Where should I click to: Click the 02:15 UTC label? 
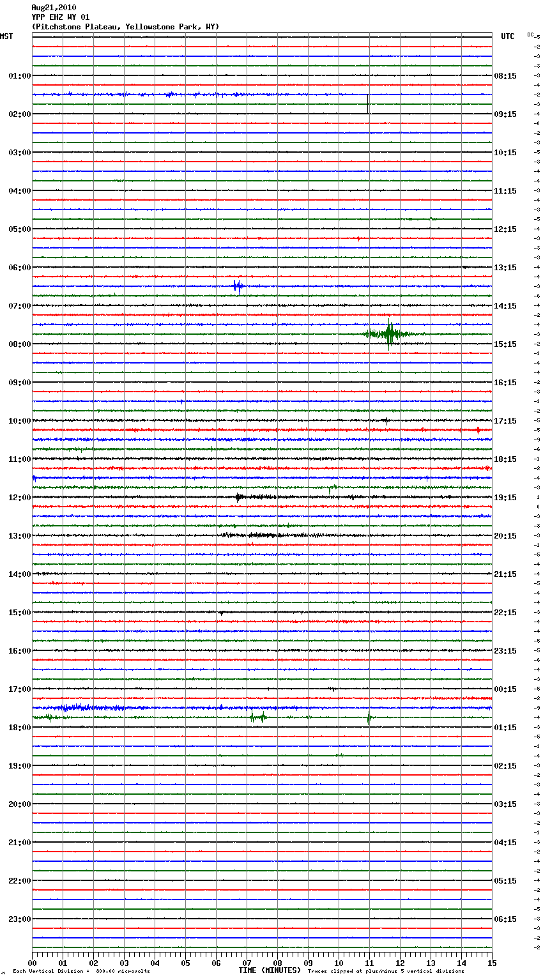coord(505,766)
